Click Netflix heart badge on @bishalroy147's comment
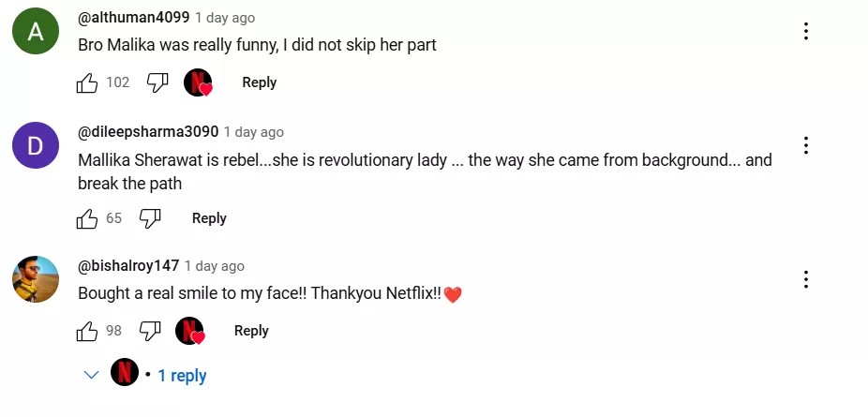868x417 pixels. coord(190,331)
